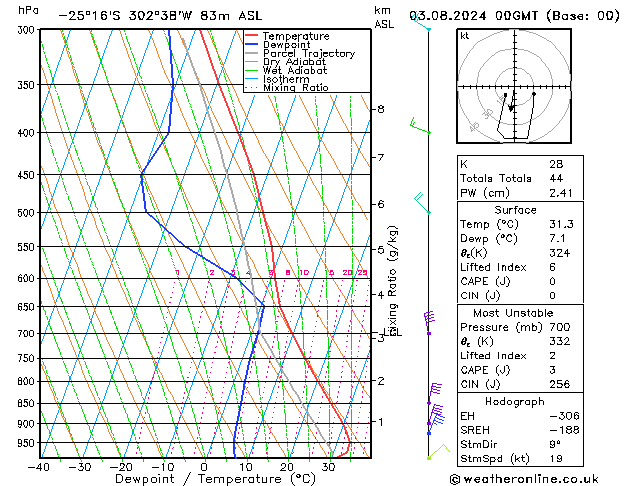Click the LCL marker on right axis
Screen dimensions: 629x486
392,332
